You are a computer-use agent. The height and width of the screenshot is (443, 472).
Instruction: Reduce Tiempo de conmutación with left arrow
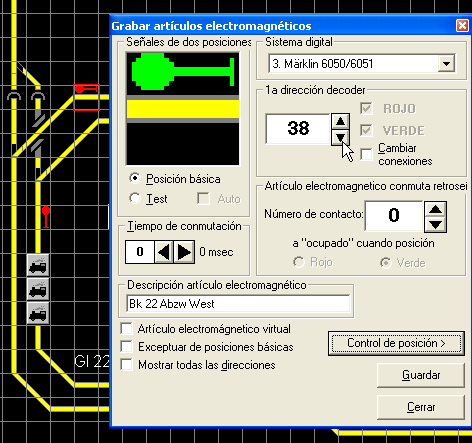(x=164, y=252)
